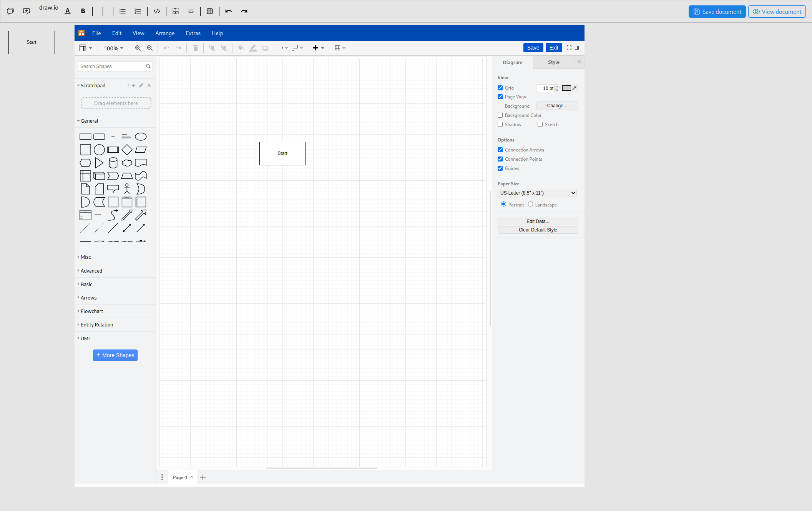This screenshot has height=511, width=812.
Task: Open the Paper Size dropdown
Action: coord(537,193)
